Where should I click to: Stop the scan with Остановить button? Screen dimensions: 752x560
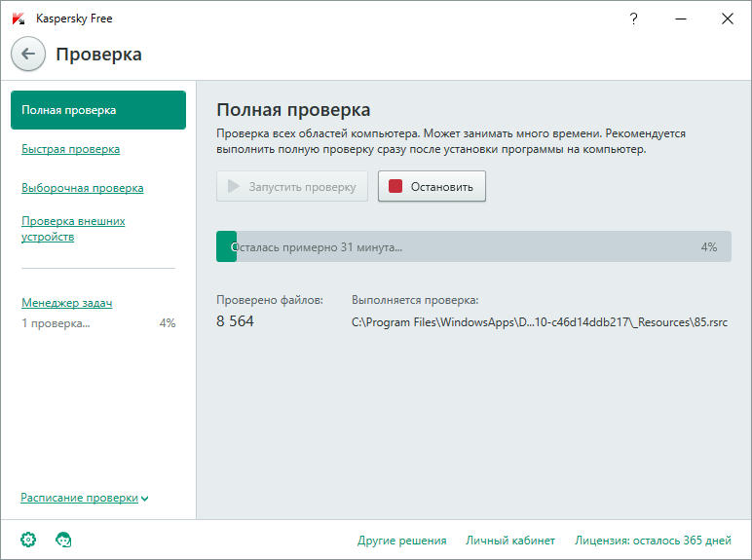432,186
